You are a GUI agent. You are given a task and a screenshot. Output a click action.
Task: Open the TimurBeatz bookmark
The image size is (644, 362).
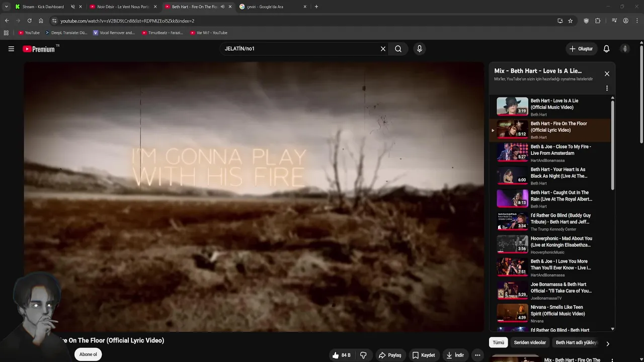[x=162, y=33]
